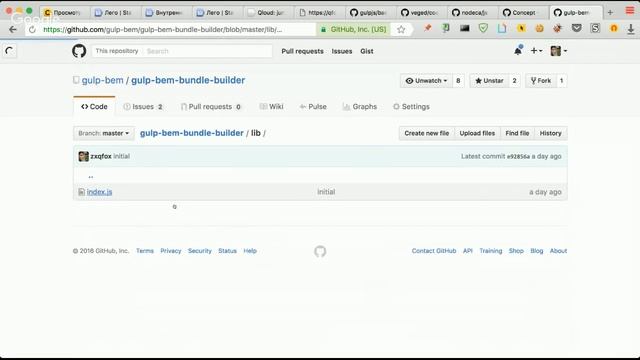Open the browser hamburger menu
Viewport: 640px width, 360px height.
(630, 11)
